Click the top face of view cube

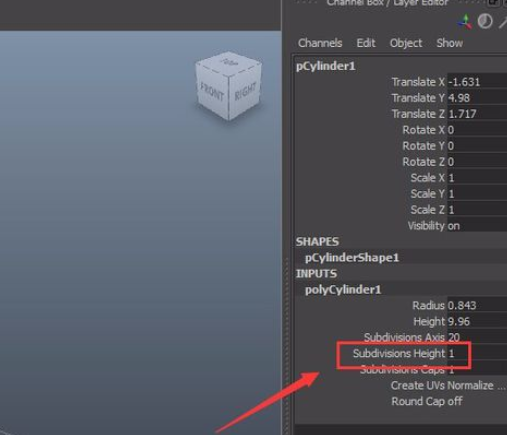(x=229, y=62)
